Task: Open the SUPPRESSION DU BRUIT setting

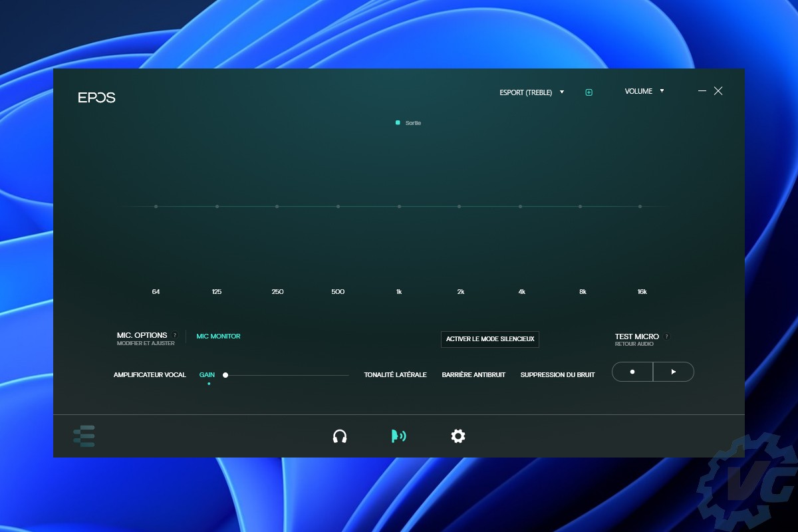Action: click(557, 375)
